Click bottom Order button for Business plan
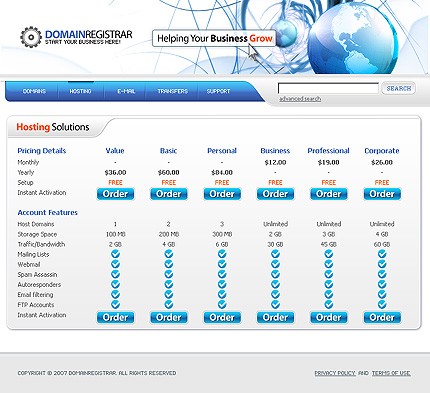Image resolution: width=430 pixels, height=393 pixels. pyautogui.click(x=275, y=317)
